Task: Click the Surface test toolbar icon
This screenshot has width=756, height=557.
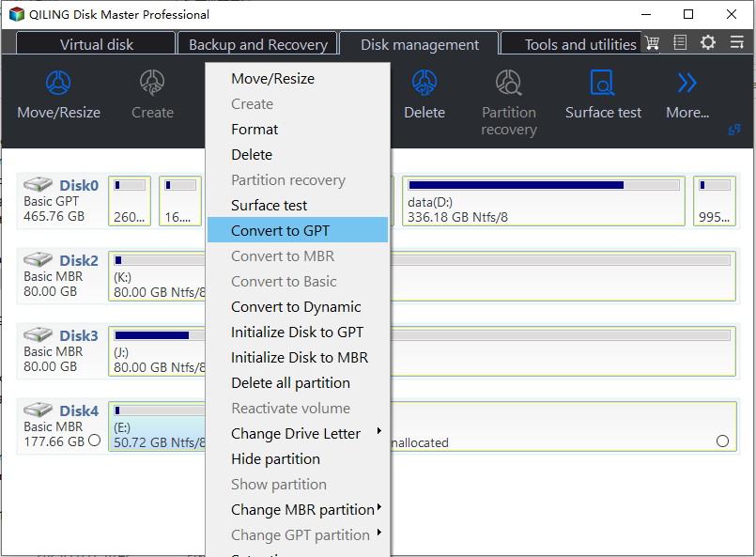Action: tap(603, 83)
